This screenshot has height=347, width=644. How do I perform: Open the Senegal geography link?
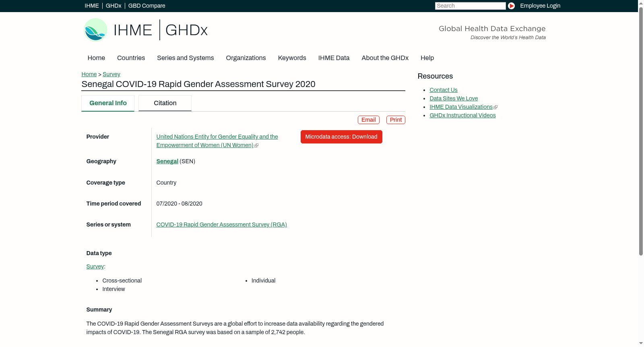point(167,161)
